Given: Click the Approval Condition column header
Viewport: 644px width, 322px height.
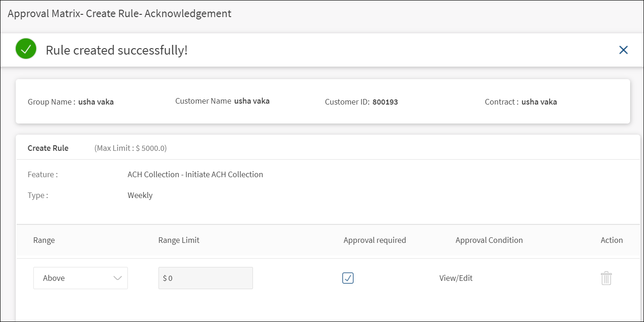Looking at the screenshot, I should tap(489, 240).
